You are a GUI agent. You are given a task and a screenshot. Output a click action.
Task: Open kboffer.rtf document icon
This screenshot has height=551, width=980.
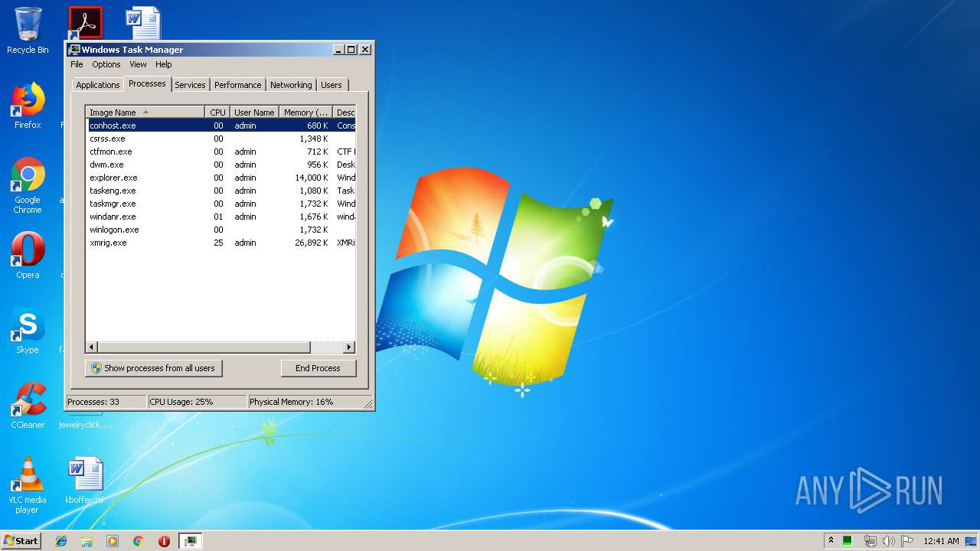click(x=84, y=481)
